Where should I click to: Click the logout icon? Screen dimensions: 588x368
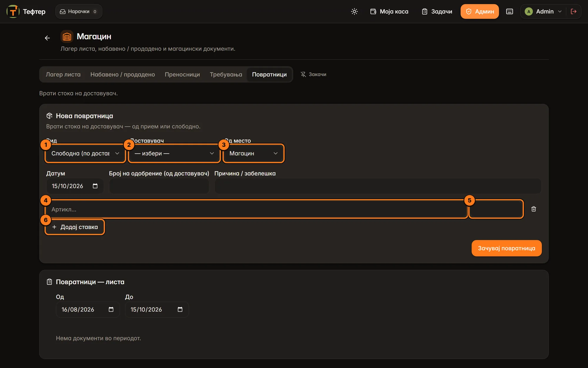pyautogui.click(x=573, y=11)
